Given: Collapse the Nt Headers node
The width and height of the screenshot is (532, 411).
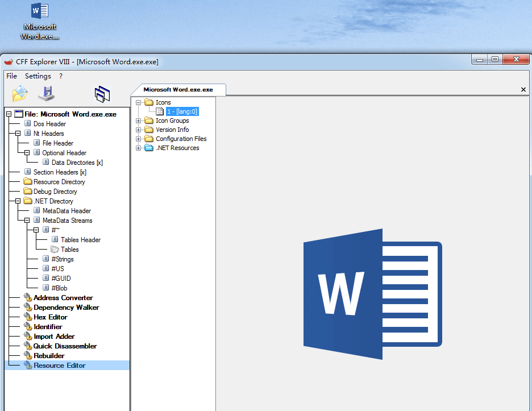Looking at the screenshot, I should click(18, 134).
